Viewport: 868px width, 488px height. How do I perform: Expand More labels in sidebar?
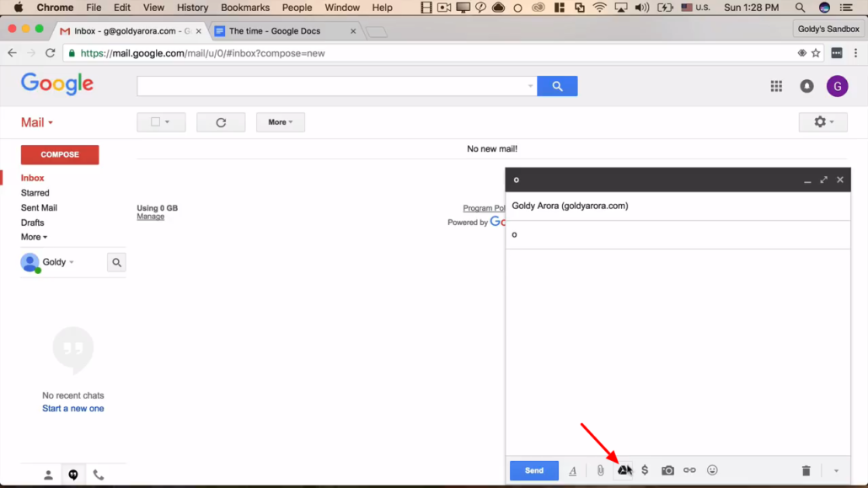click(34, 237)
